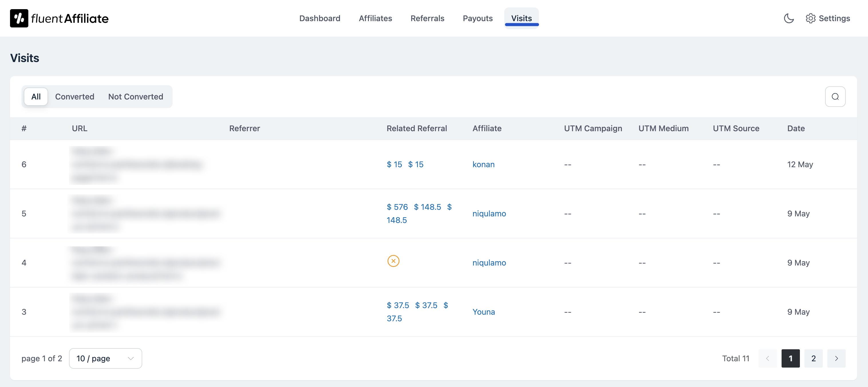The image size is (868, 387).
Task: Open the Affiliates section
Action: point(375,19)
